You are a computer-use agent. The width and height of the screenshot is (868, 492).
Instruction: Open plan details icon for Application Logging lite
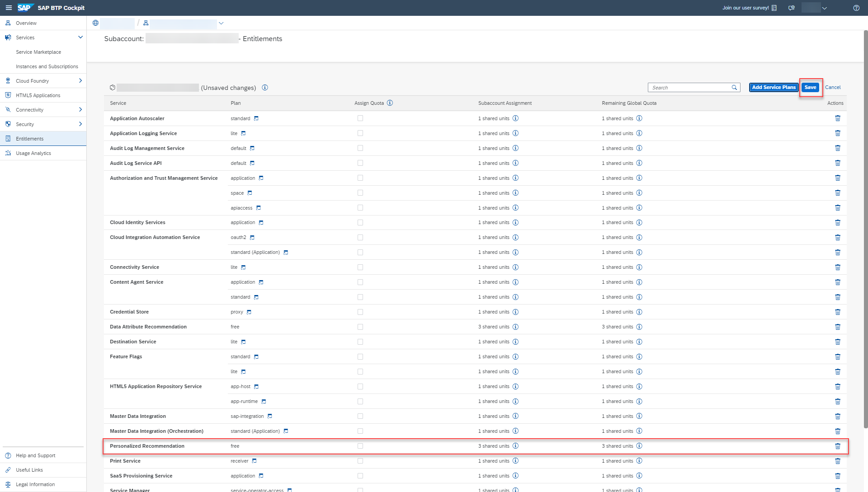243,133
